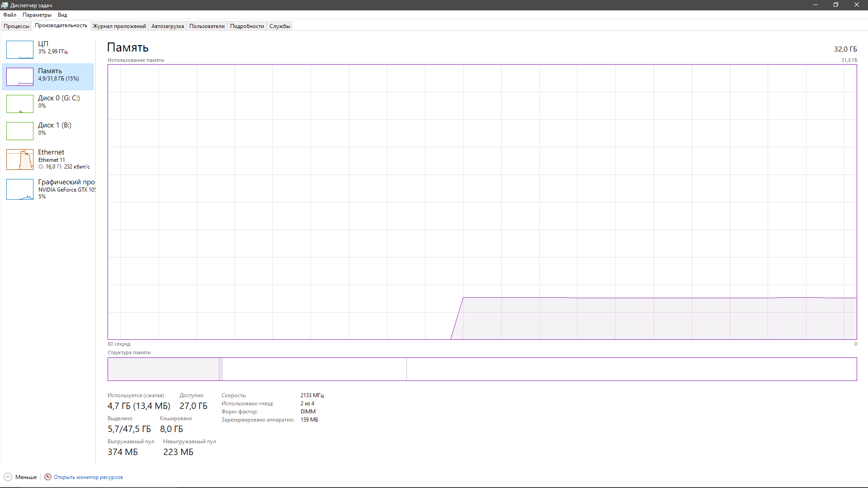The image size is (868, 488).
Task: Switch to the Процессы tab
Action: 16,26
